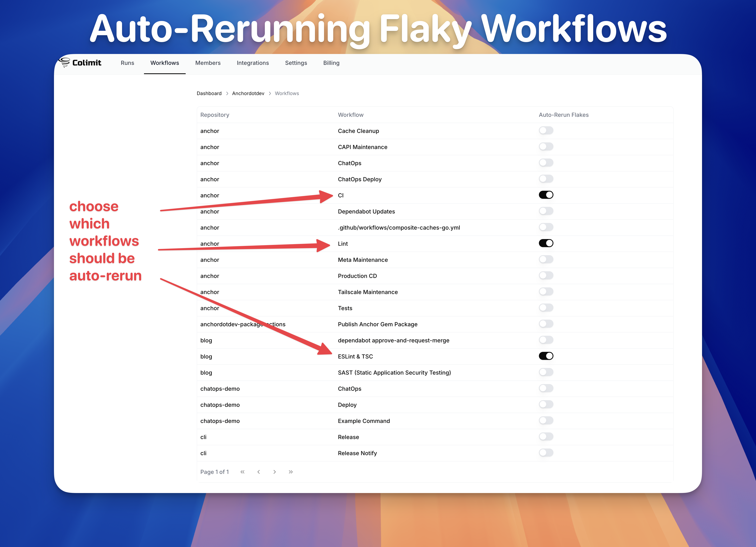Click the 'Release Notify' workflow name

357,453
